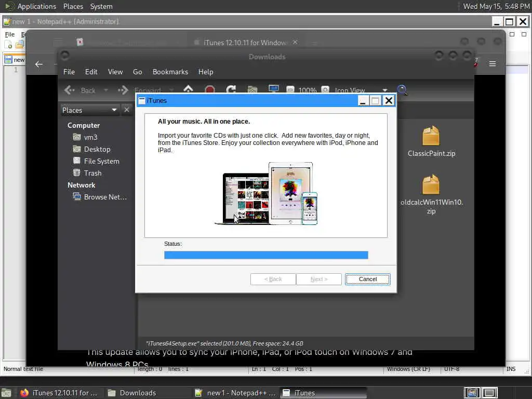Click the browser back arrow in Firefox

(38, 64)
